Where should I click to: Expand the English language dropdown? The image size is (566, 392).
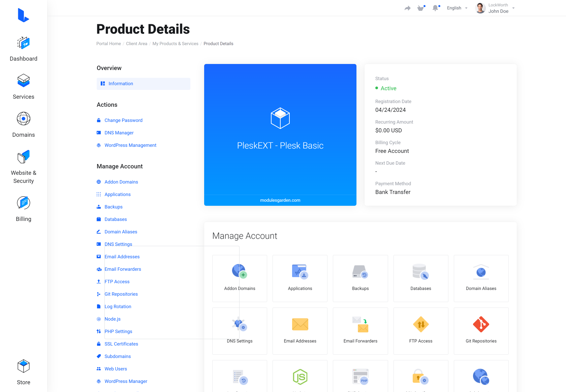(x=457, y=8)
